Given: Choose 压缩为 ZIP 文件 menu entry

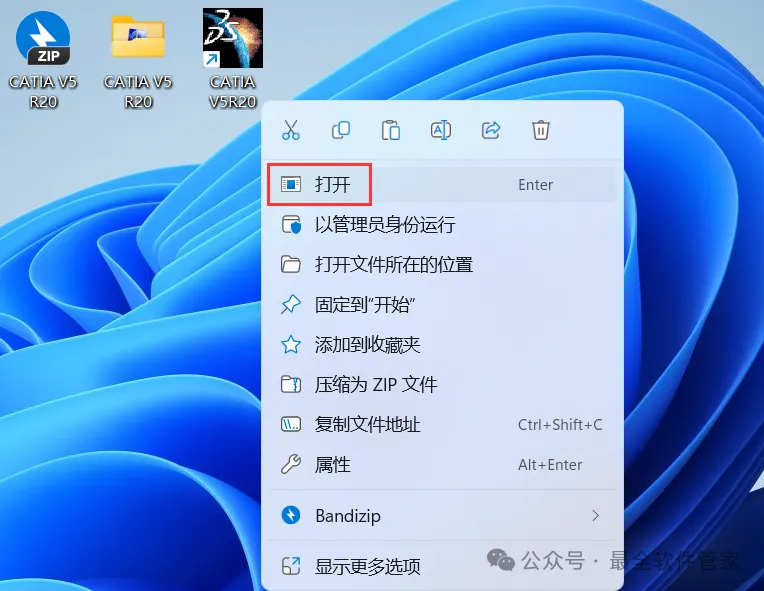Looking at the screenshot, I should [442, 384].
